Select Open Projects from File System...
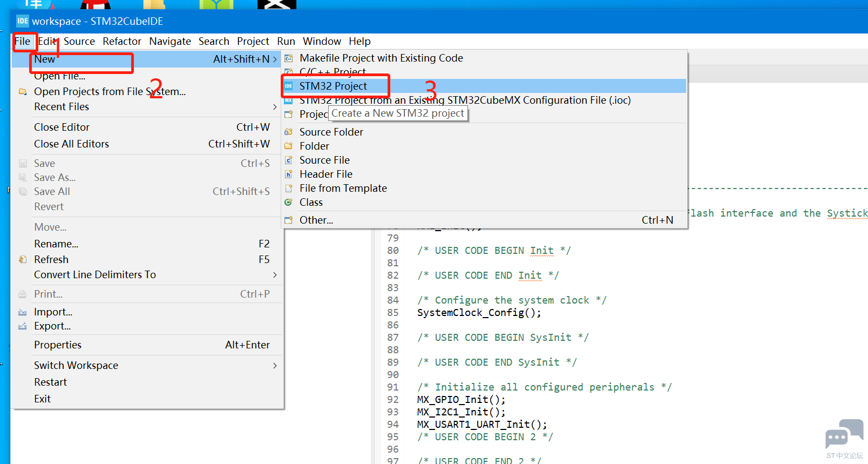 coord(147,91)
